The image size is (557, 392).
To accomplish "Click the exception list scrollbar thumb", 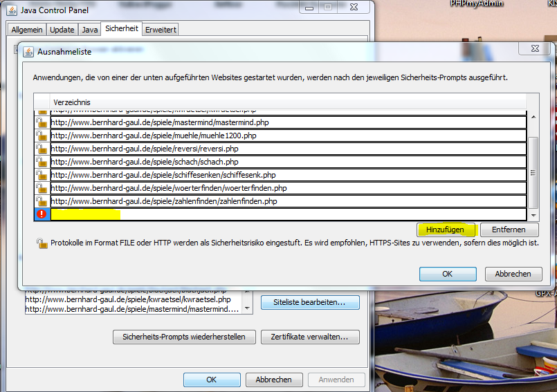I will tap(533, 173).
